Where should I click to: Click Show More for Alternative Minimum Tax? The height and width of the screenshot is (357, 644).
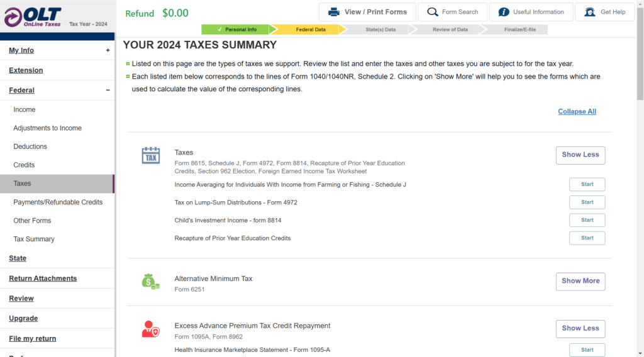tap(580, 282)
